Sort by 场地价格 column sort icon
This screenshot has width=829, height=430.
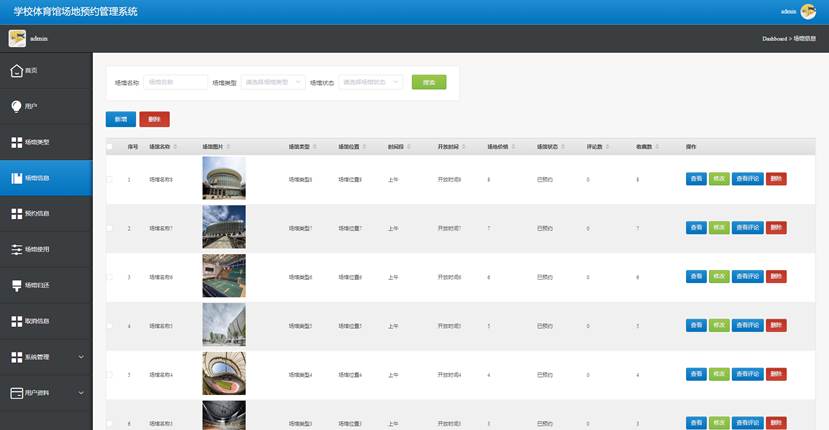point(513,147)
